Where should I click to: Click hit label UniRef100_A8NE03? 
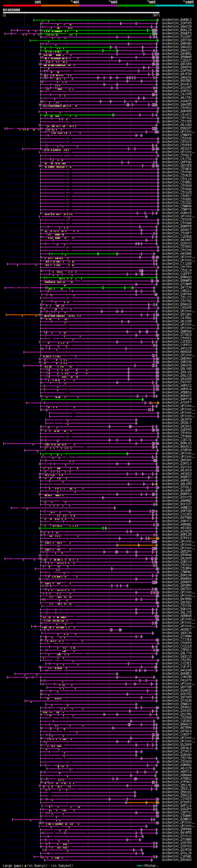pyautogui.click(x=177, y=508)
